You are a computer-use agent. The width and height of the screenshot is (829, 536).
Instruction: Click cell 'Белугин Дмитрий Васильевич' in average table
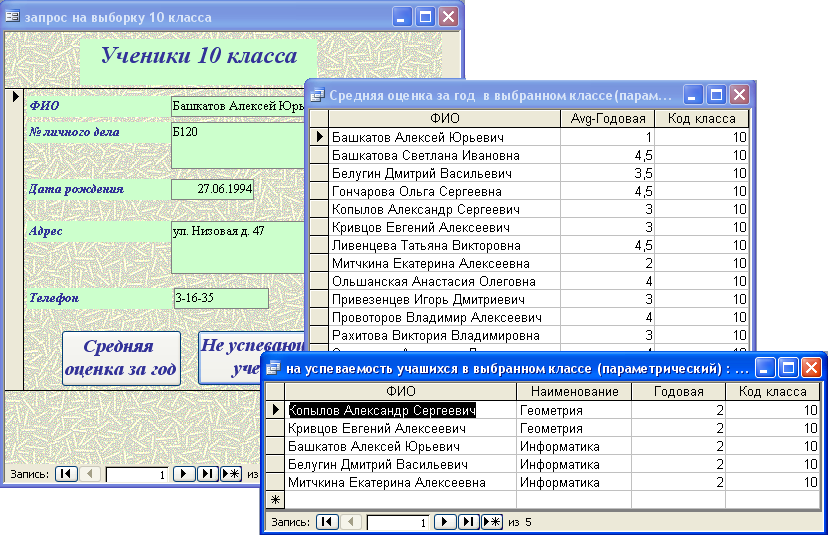[x=444, y=173]
